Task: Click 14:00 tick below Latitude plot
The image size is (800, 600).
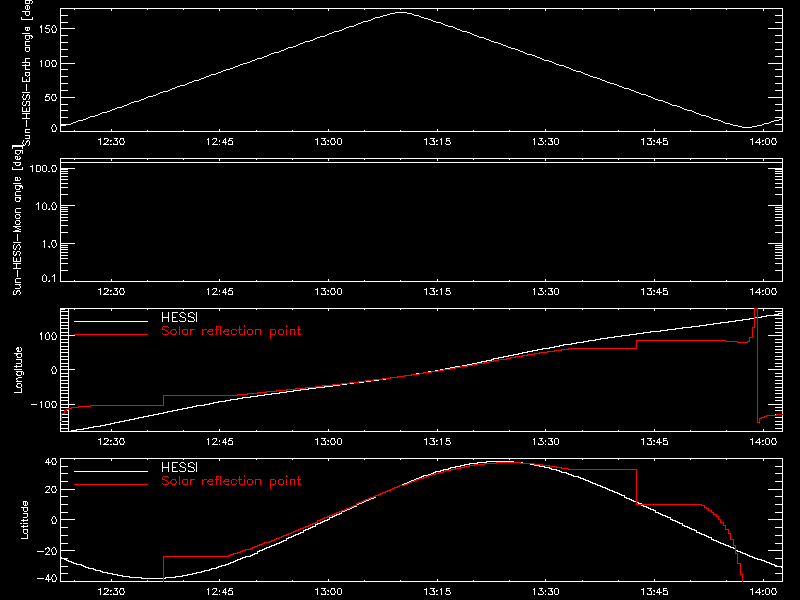Action: tap(763, 592)
